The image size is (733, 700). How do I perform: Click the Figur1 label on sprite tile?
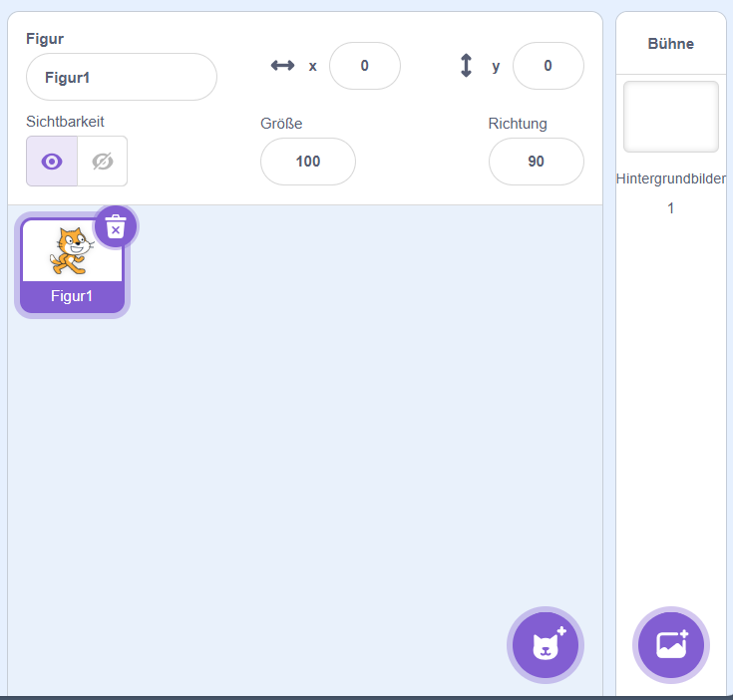coord(72,296)
